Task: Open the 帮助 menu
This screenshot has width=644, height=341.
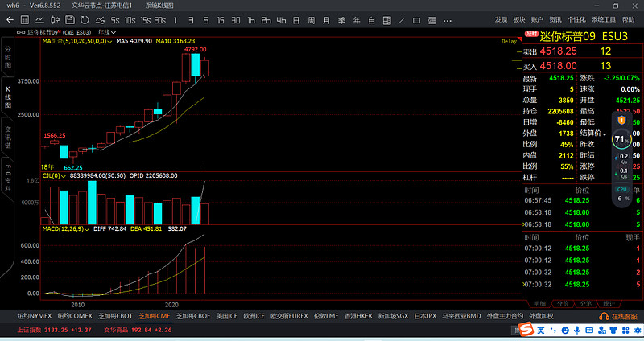Action: [x=628, y=19]
